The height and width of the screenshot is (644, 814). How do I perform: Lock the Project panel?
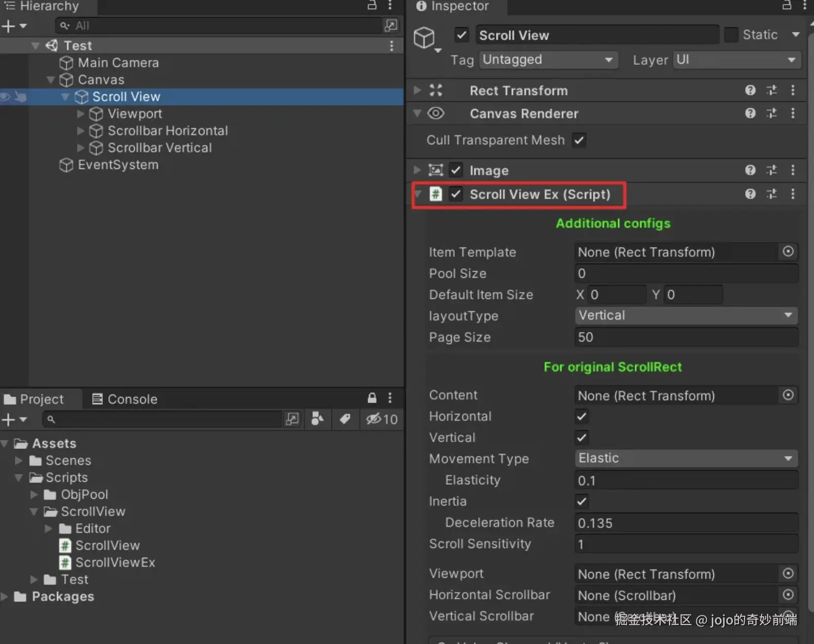372,398
